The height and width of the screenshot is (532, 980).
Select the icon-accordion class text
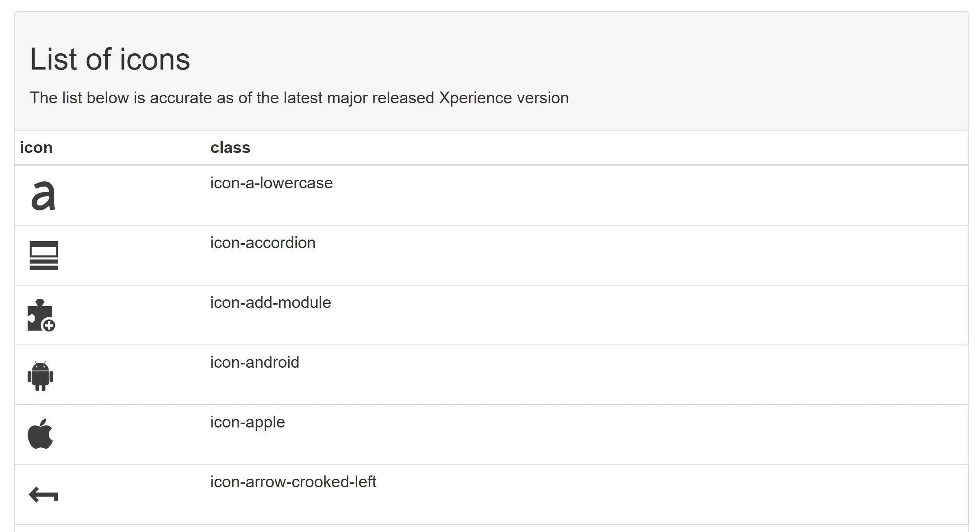coord(263,243)
